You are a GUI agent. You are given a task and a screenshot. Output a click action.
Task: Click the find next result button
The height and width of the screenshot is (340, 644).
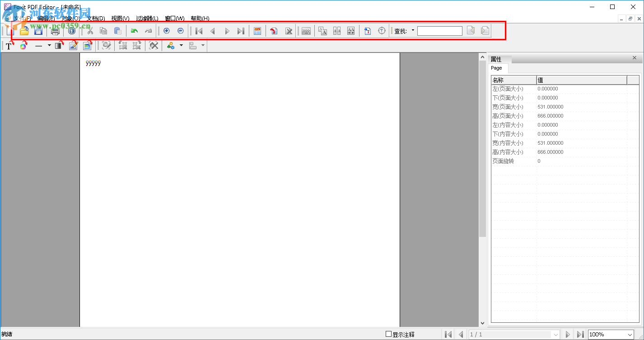tap(485, 31)
